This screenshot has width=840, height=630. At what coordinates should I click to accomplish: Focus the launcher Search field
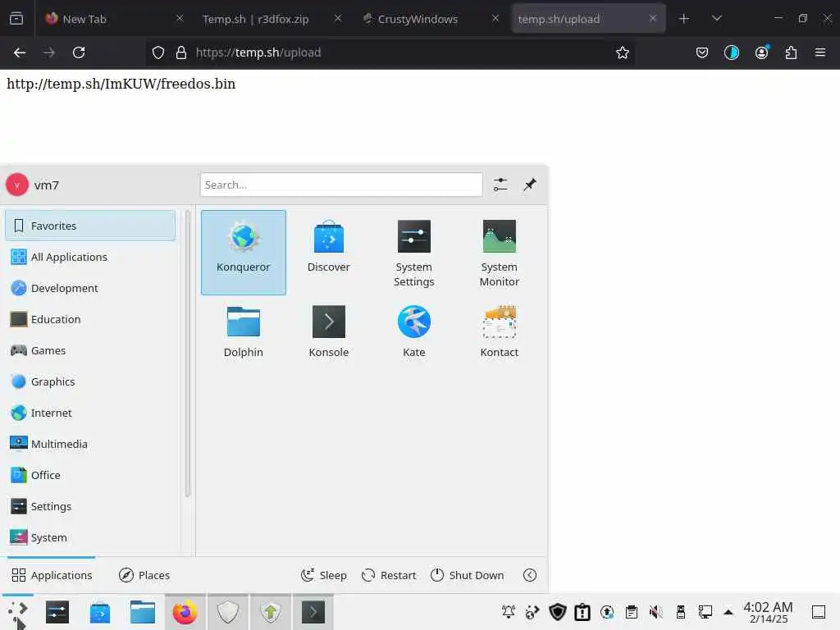click(x=341, y=185)
